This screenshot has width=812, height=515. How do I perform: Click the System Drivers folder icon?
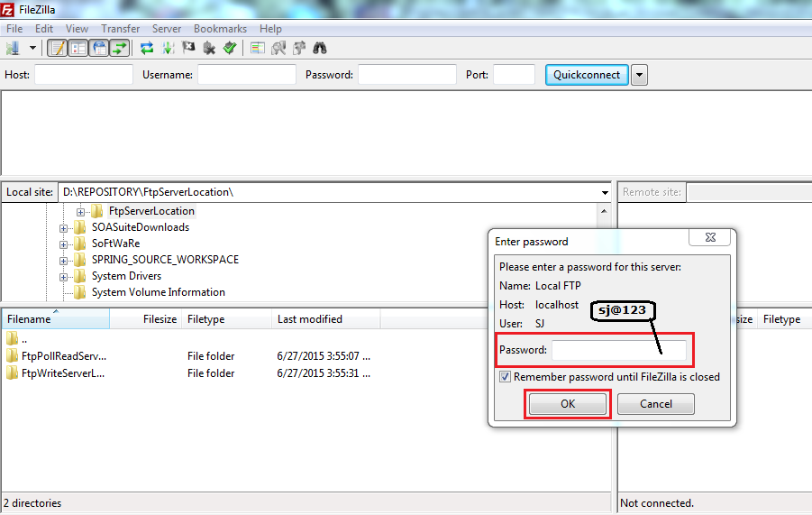point(79,276)
